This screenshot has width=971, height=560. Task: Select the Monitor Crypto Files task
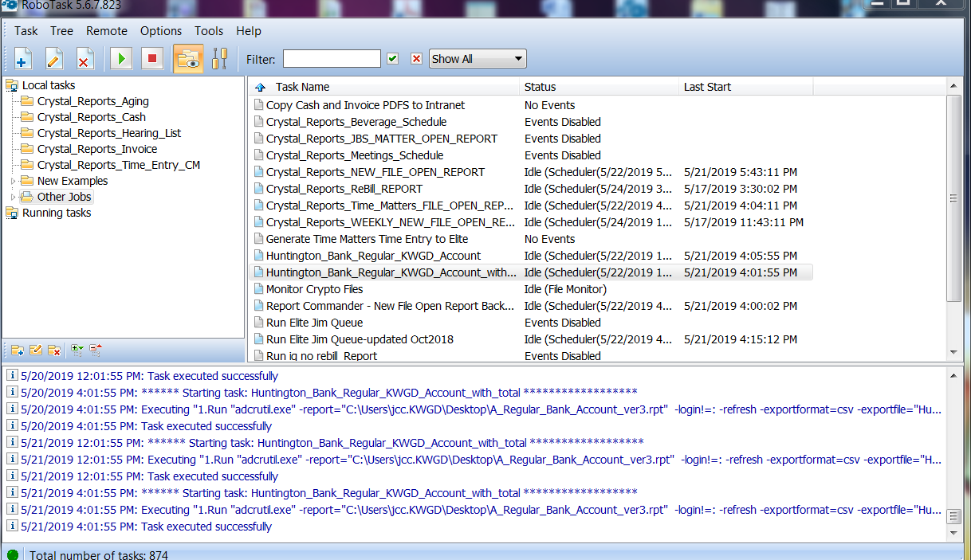(x=314, y=289)
